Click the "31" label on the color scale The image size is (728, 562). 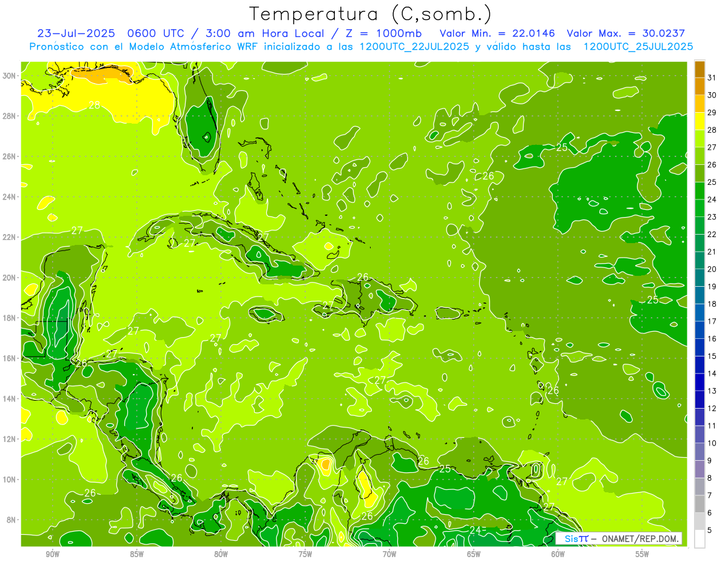(x=712, y=78)
